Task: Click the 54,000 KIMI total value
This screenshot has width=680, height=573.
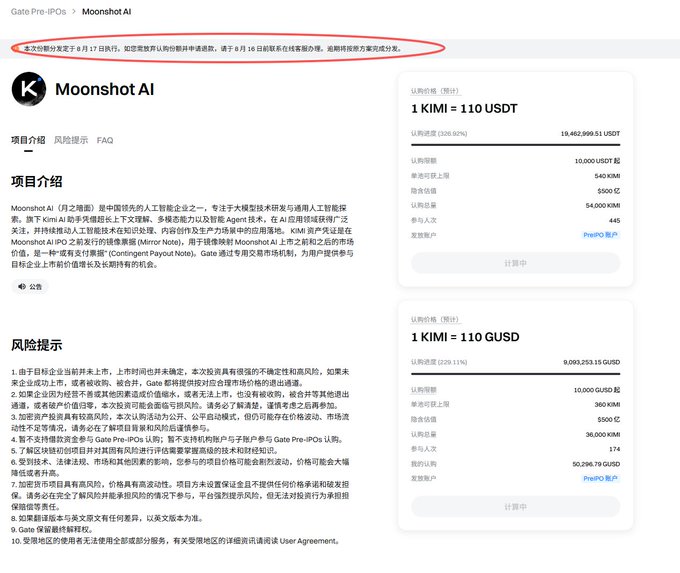Action: tap(603, 206)
